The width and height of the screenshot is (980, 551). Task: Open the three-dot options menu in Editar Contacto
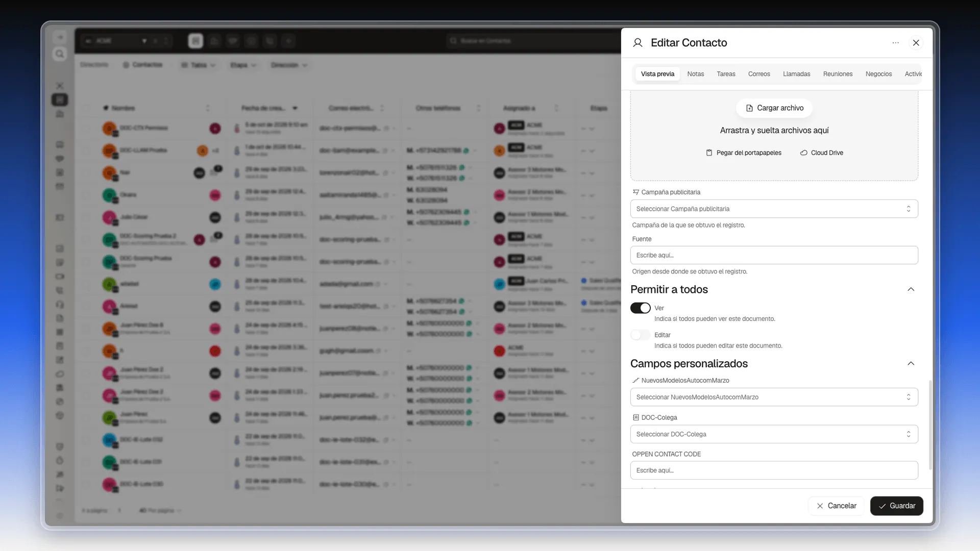[x=895, y=43]
